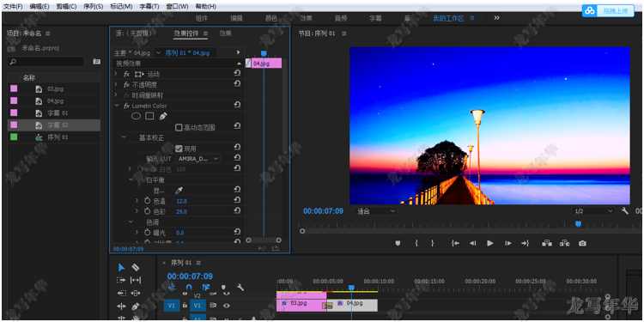The width and height of the screenshot is (644, 322).
Task: Go to Out point in Program monitor
Action: [x=526, y=243]
